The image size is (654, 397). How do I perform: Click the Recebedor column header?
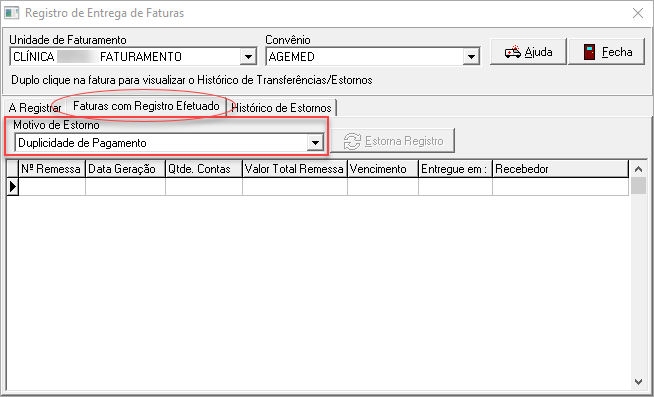(x=560, y=169)
